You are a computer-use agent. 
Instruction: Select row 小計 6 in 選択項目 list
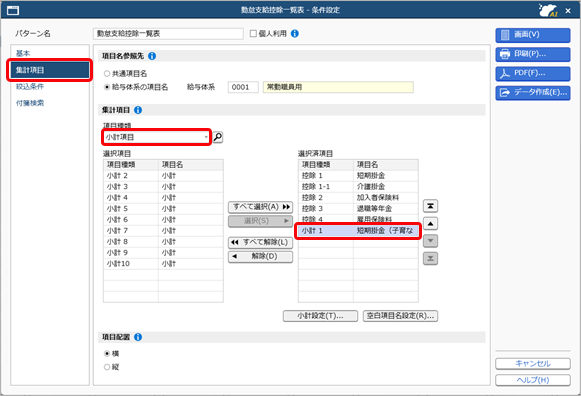[x=163, y=220]
